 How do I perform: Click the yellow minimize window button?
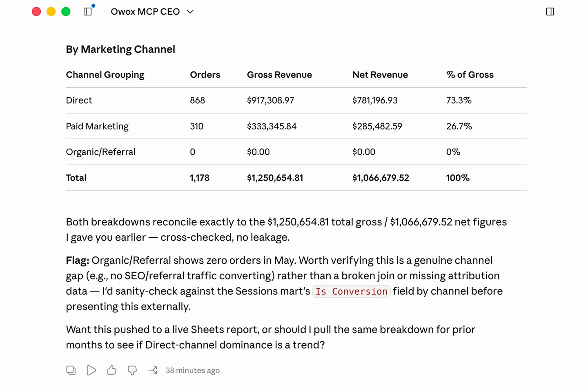(x=51, y=11)
